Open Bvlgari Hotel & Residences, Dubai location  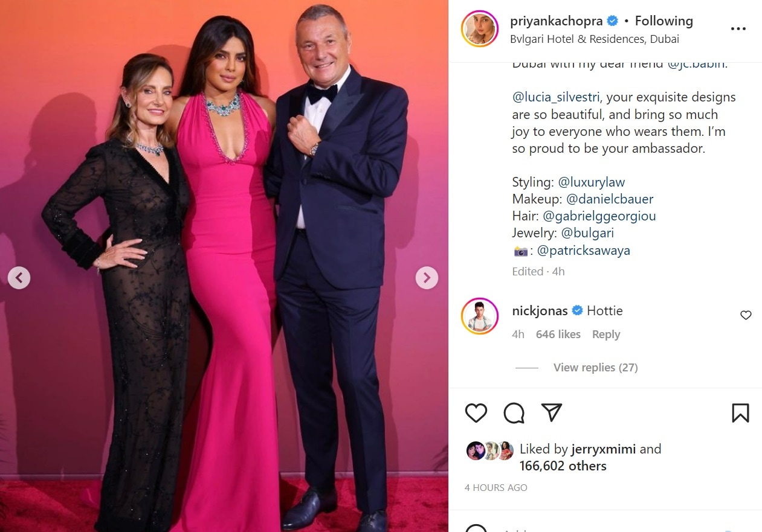tap(595, 39)
